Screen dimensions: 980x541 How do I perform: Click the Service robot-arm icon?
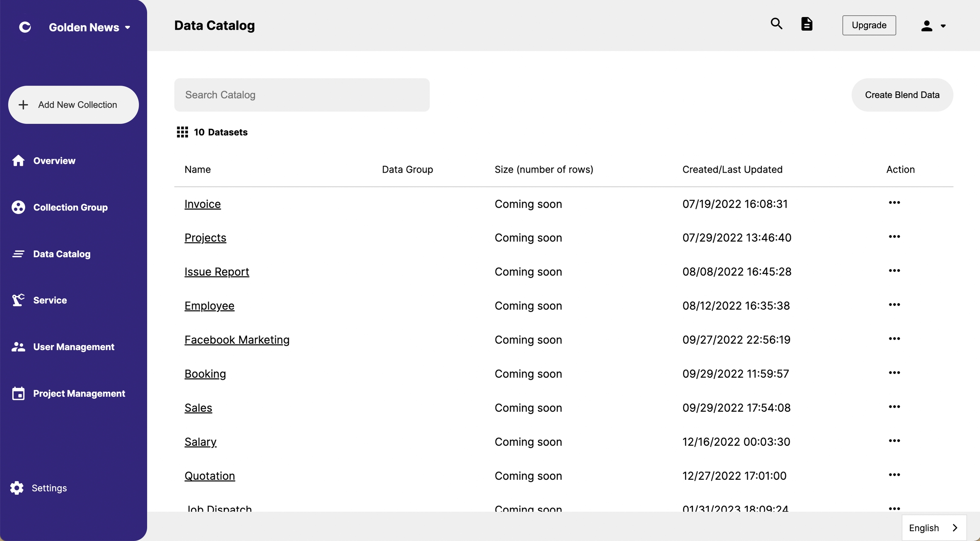18,300
